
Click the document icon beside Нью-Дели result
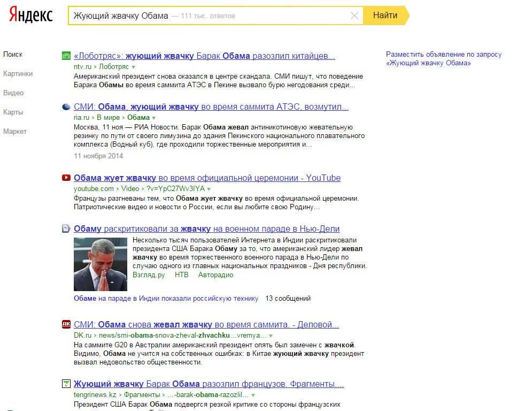tap(66, 229)
